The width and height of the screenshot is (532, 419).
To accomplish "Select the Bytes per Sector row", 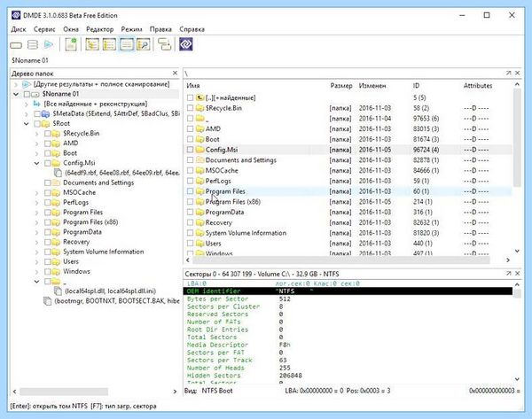I will click(348, 299).
